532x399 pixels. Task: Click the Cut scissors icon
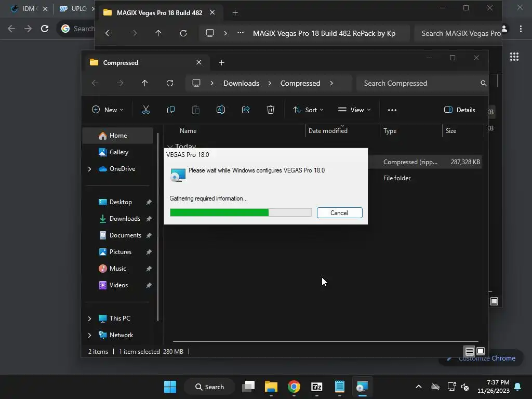pyautogui.click(x=145, y=110)
